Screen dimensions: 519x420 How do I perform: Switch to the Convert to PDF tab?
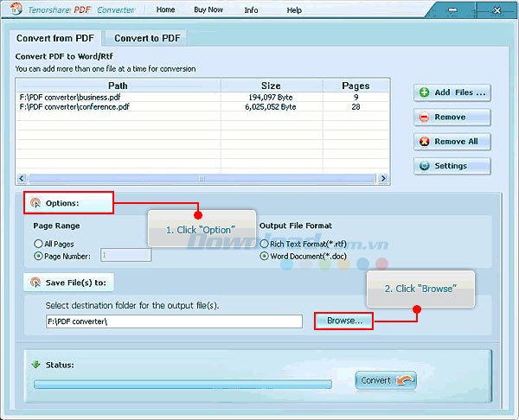coord(145,38)
